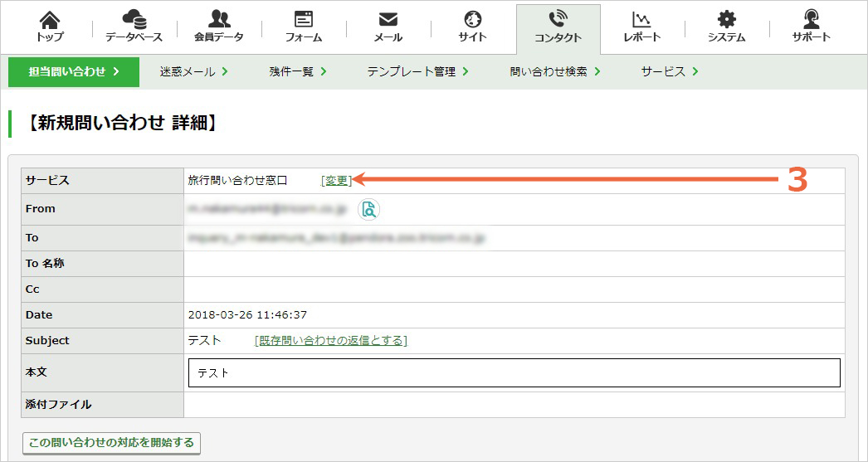Click the 【新規問い合わせ 詳細】 heading
The width and height of the screenshot is (868, 462).
122,123
